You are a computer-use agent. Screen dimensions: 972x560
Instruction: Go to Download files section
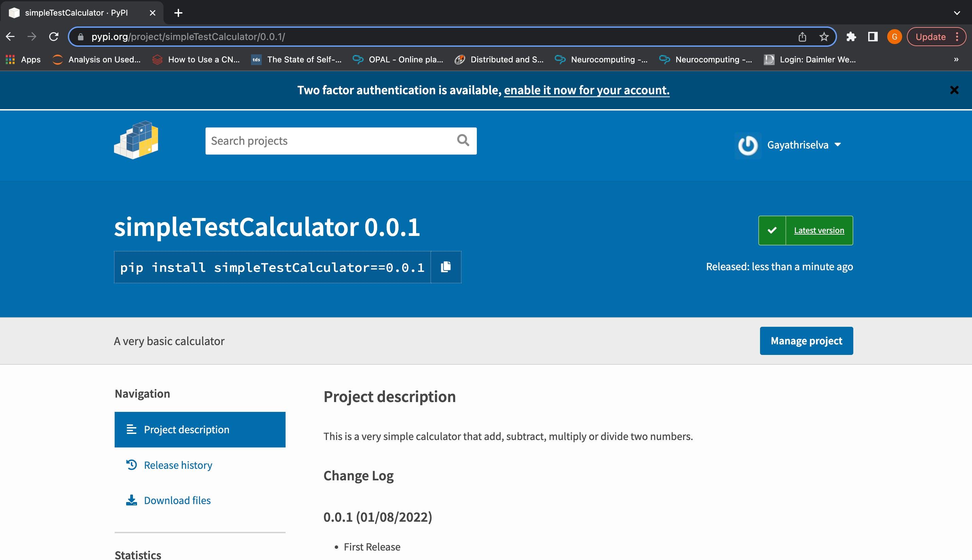(177, 500)
